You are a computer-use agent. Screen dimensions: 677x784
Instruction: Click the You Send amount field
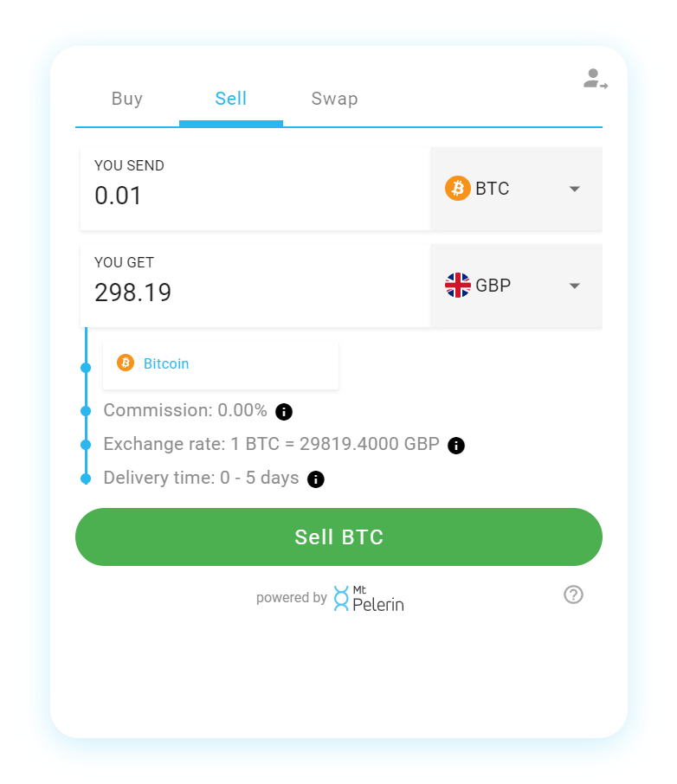point(255,189)
